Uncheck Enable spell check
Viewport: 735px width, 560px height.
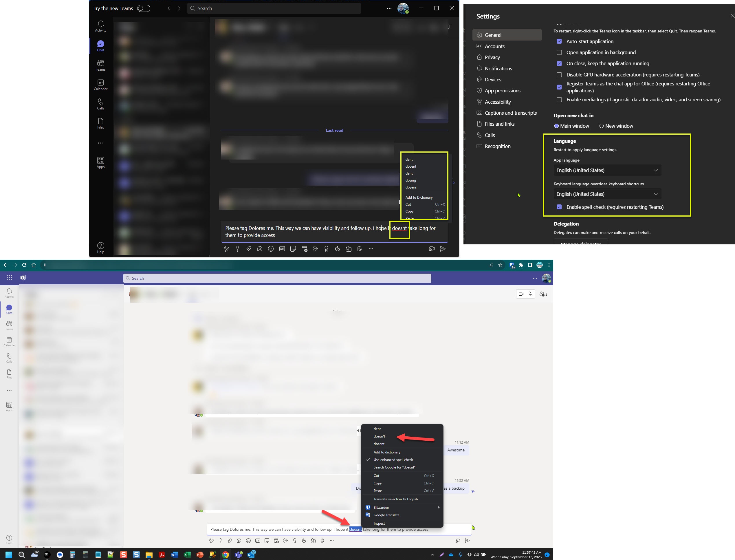559,207
